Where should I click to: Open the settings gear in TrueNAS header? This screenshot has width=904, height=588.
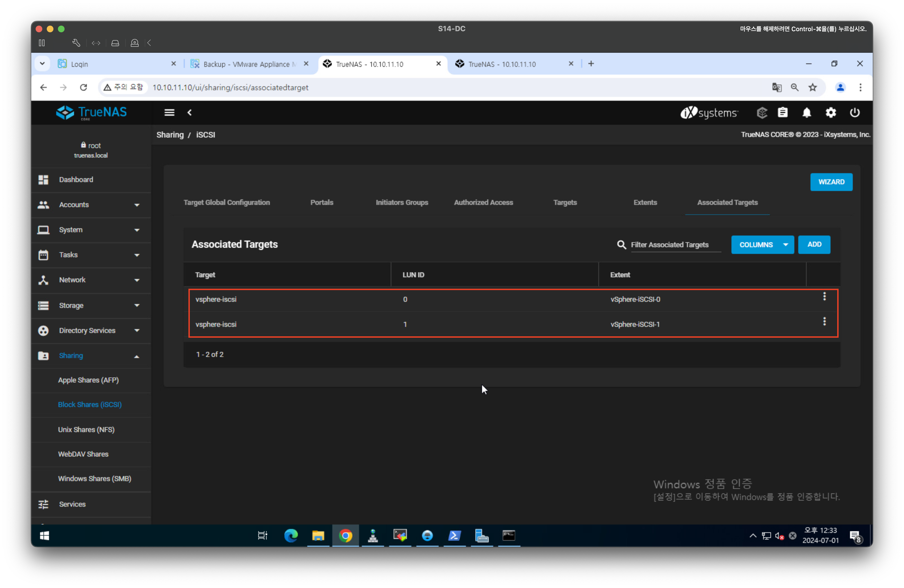[x=831, y=113]
